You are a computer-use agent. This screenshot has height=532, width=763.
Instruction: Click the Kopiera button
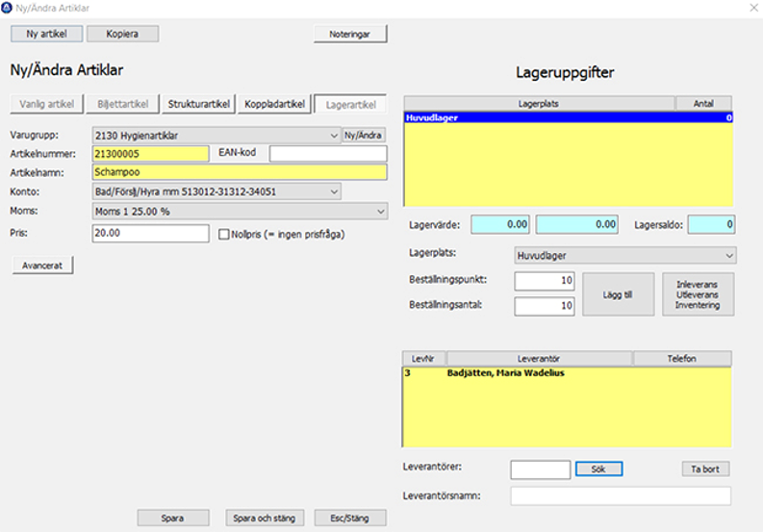tap(122, 34)
